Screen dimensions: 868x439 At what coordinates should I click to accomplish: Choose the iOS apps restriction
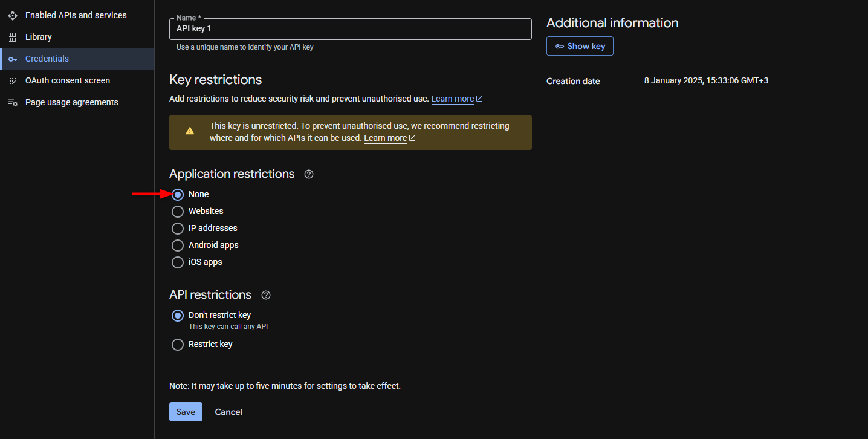pos(178,262)
